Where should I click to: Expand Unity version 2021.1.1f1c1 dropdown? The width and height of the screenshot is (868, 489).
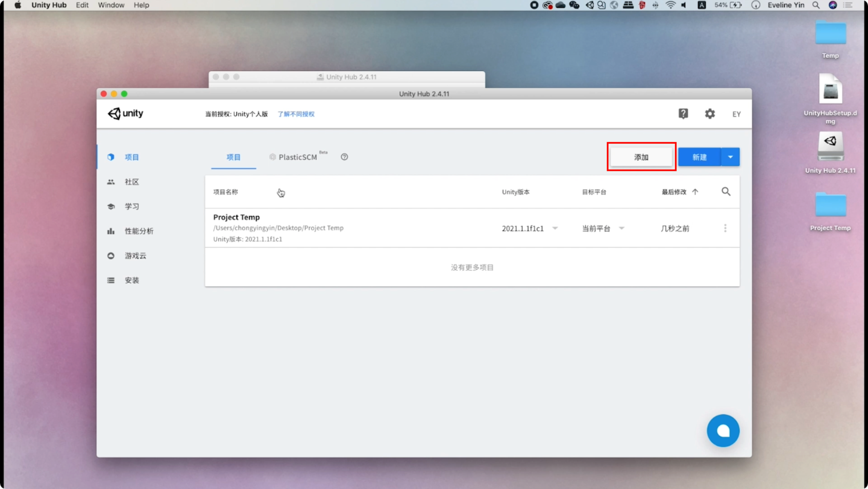[x=555, y=228]
